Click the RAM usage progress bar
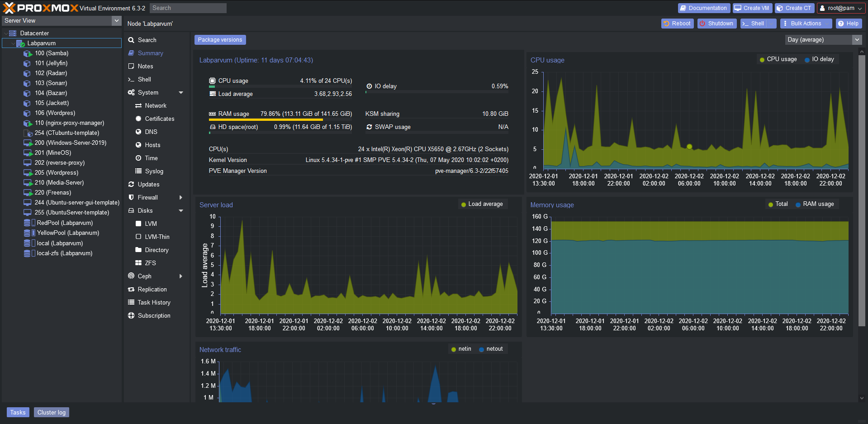The height and width of the screenshot is (424, 868). (x=280, y=119)
